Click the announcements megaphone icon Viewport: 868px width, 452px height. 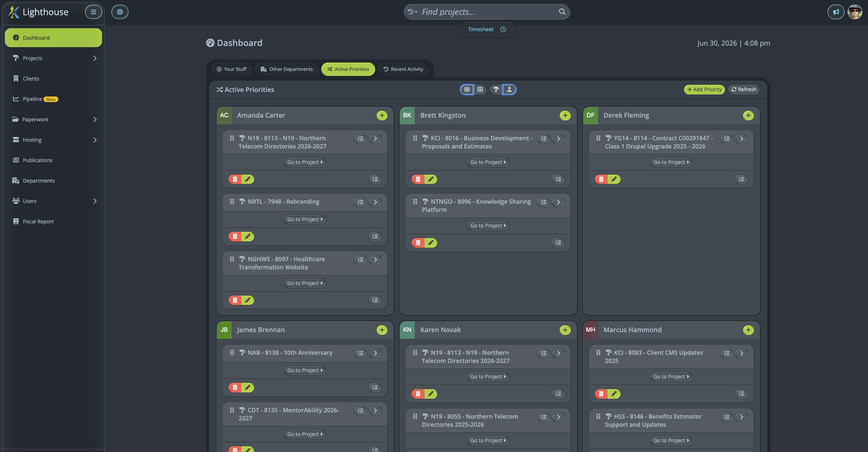point(836,12)
